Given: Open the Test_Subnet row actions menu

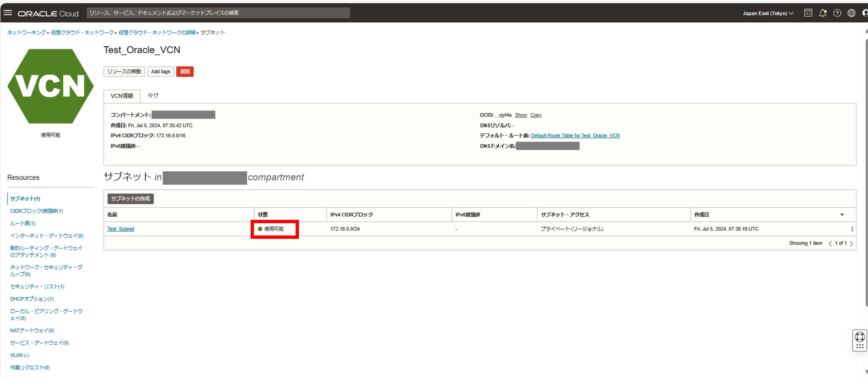Looking at the screenshot, I should click(x=852, y=229).
